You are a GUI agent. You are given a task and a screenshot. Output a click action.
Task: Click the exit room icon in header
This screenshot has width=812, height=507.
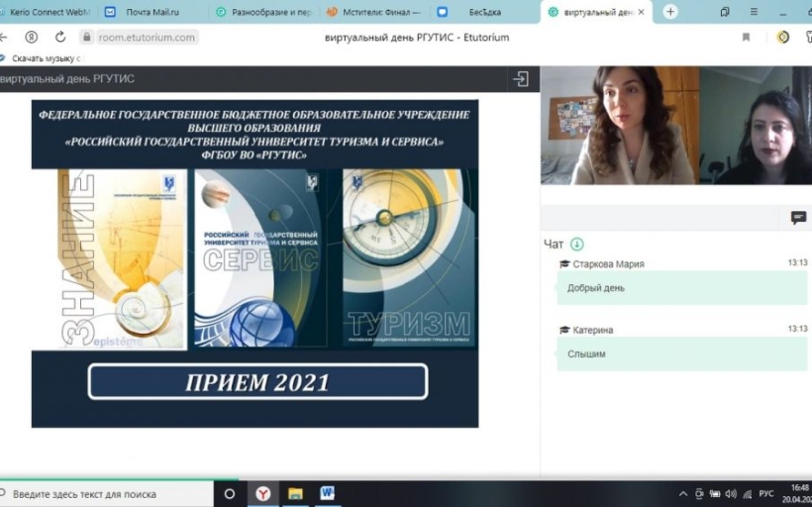pyautogui.click(x=521, y=79)
